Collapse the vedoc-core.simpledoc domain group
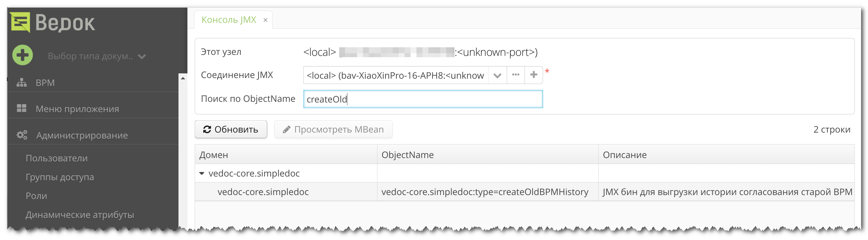The width and height of the screenshot is (868, 240). click(202, 174)
